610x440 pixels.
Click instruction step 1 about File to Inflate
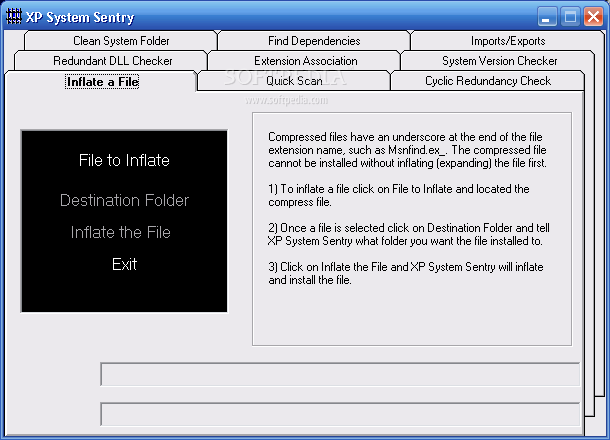coord(399,195)
